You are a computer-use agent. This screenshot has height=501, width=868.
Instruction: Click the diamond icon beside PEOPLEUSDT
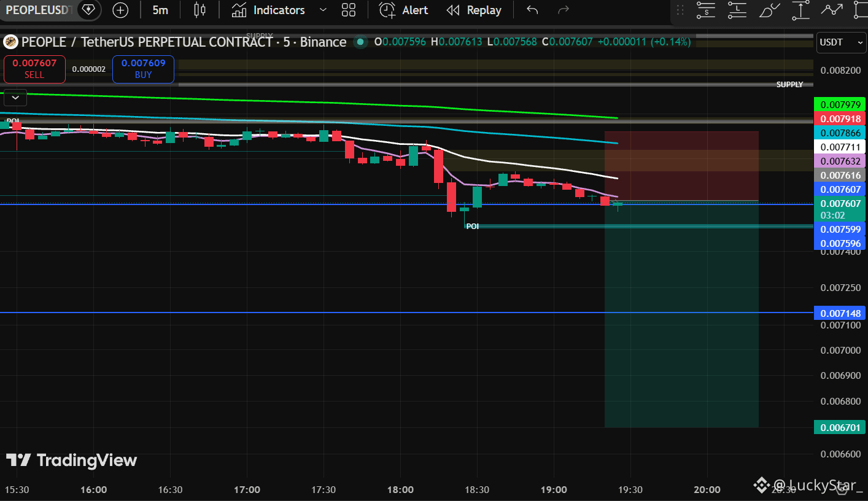(x=89, y=10)
